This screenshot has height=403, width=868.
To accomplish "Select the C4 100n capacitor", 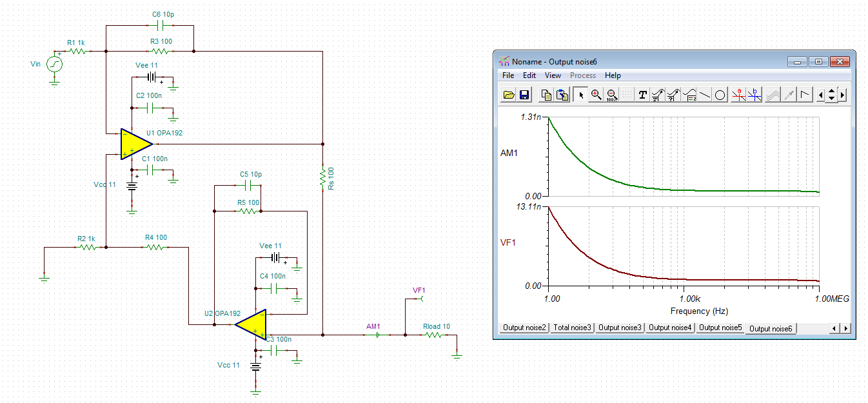I will (273, 288).
